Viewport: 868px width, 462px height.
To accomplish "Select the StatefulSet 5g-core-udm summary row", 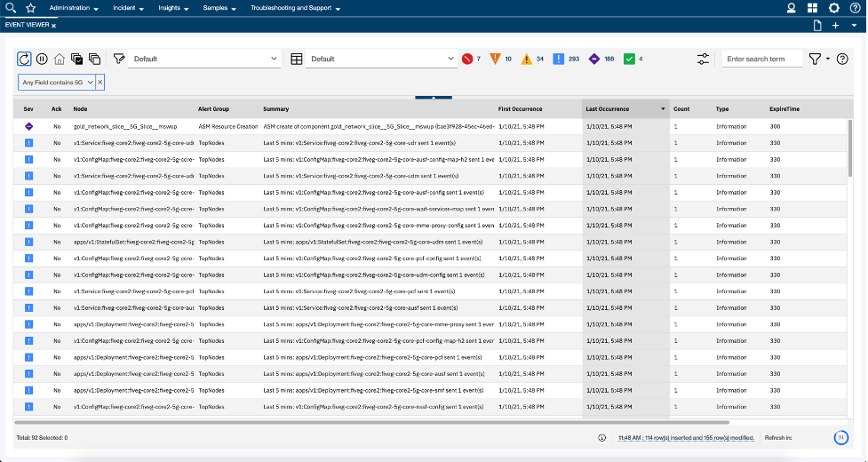I will (430, 242).
